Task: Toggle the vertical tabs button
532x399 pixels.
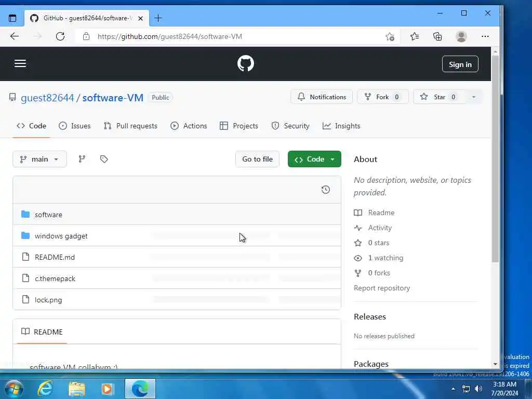Action: pos(12,18)
